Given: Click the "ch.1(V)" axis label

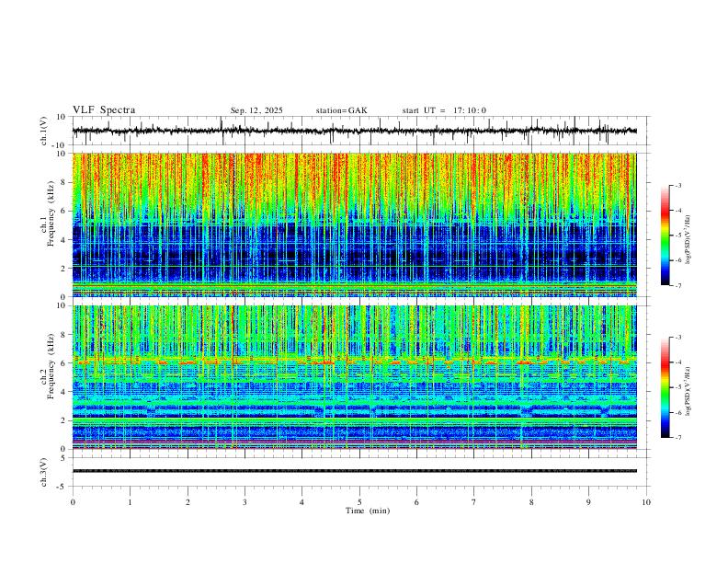Looking at the screenshot, I should [44, 131].
